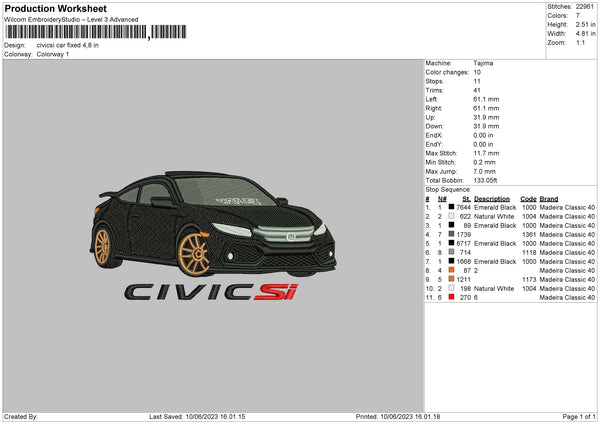Pick the white swatch in stop row 2
Screen dimensions: 600x424
click(452, 216)
